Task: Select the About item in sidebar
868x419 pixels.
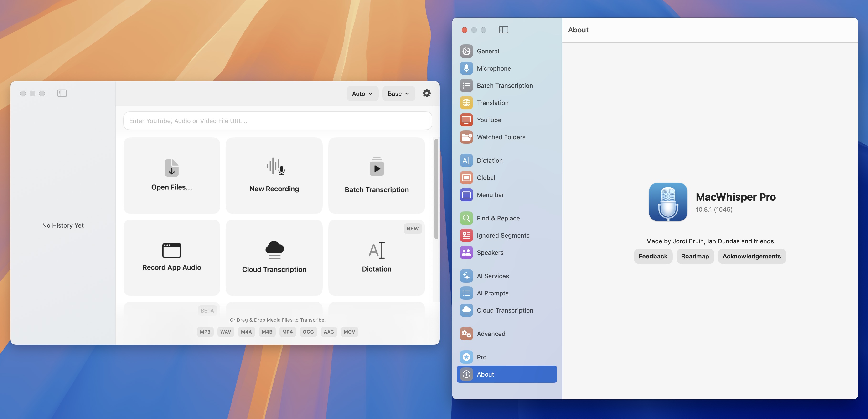Action: click(x=507, y=374)
